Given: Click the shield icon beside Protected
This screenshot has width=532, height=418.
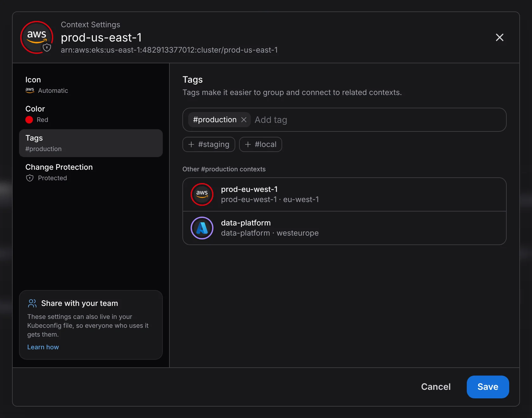Looking at the screenshot, I should (x=30, y=178).
